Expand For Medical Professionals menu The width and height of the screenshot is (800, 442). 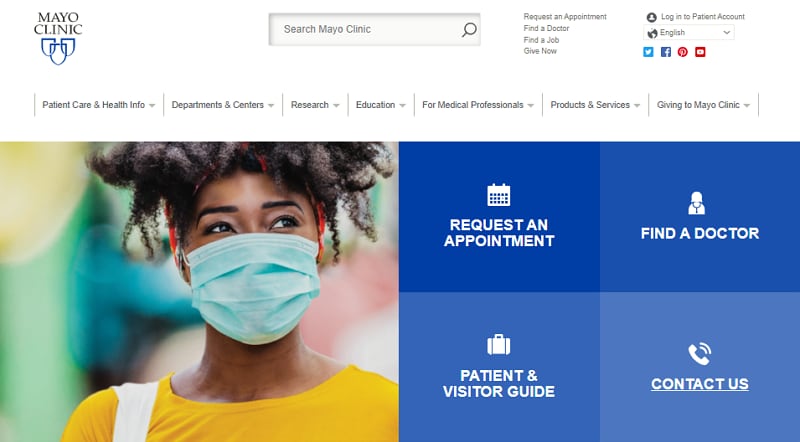click(x=478, y=105)
